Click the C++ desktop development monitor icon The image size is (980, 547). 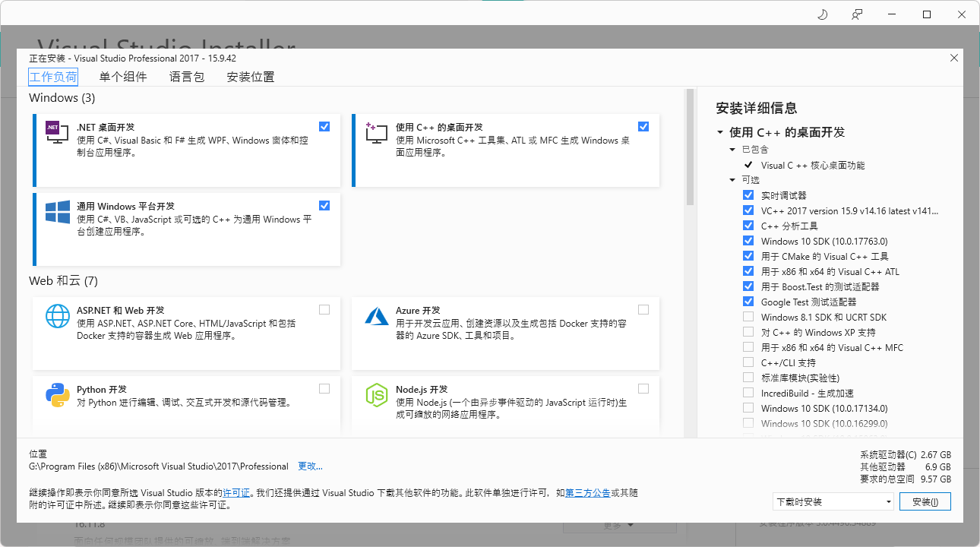377,134
